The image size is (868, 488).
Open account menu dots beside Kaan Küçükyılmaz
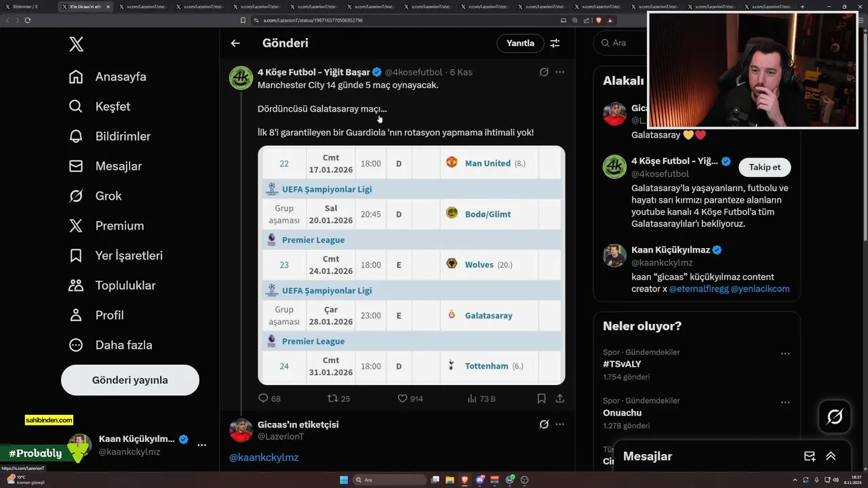pos(201,445)
